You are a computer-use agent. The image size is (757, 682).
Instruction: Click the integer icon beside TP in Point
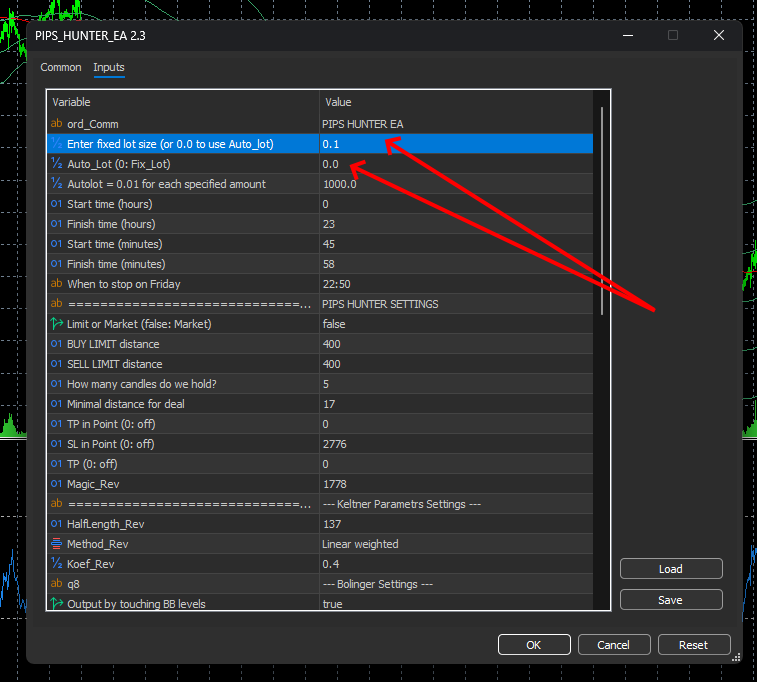56,424
